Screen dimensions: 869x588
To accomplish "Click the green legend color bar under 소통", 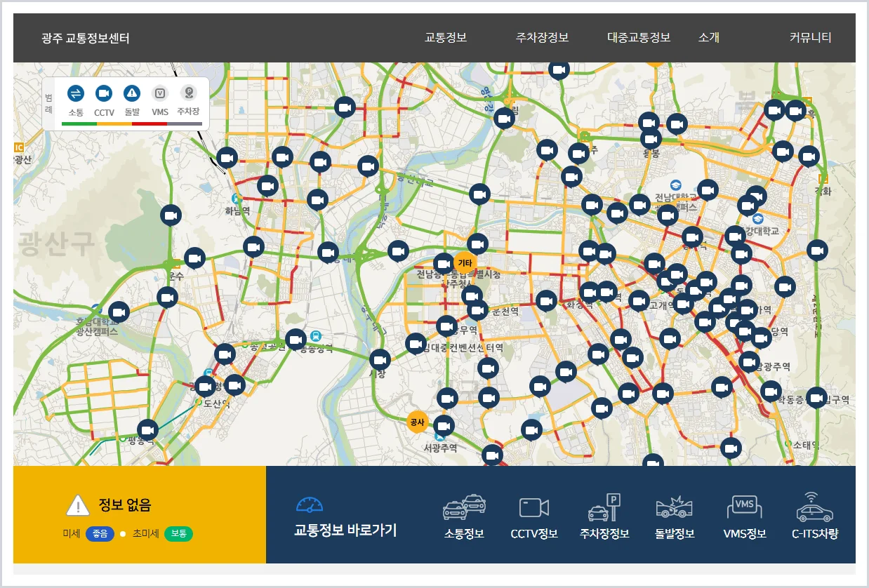I will click(x=79, y=123).
